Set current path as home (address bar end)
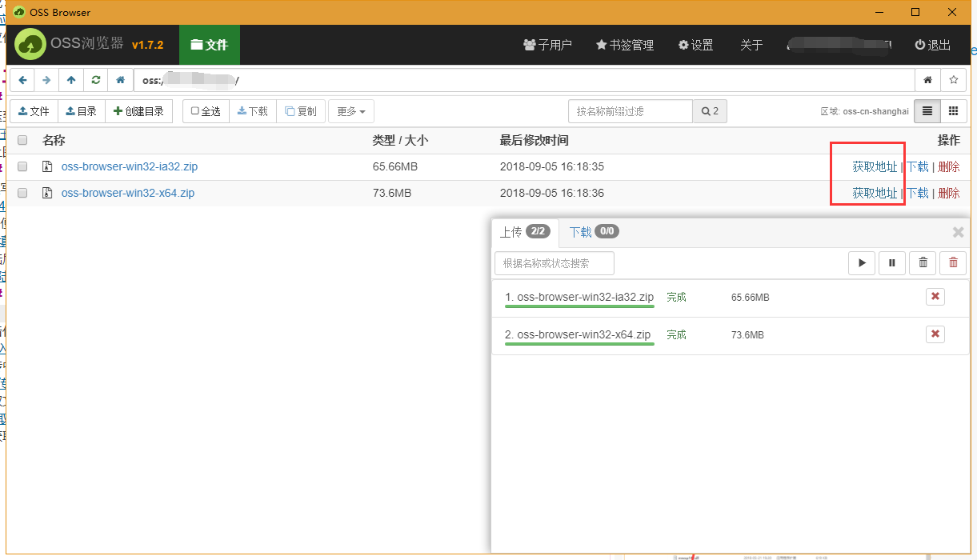Screen dimensions: 977x560 (927, 80)
